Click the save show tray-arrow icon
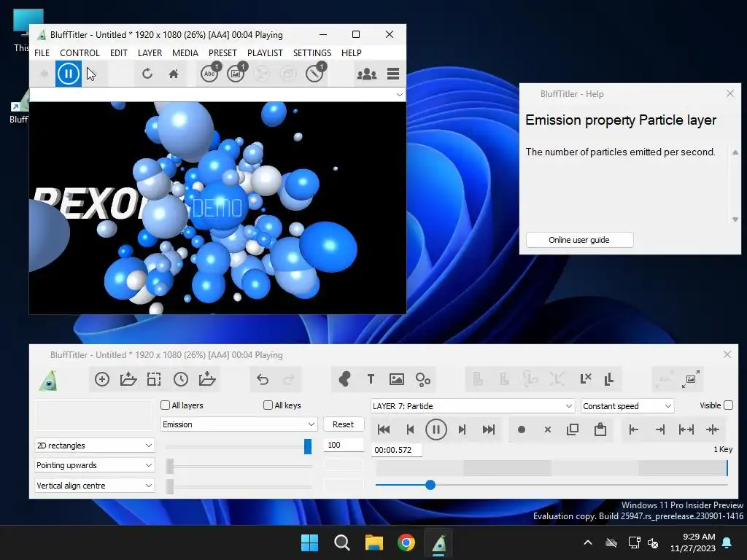The width and height of the screenshot is (747, 560). (x=207, y=379)
